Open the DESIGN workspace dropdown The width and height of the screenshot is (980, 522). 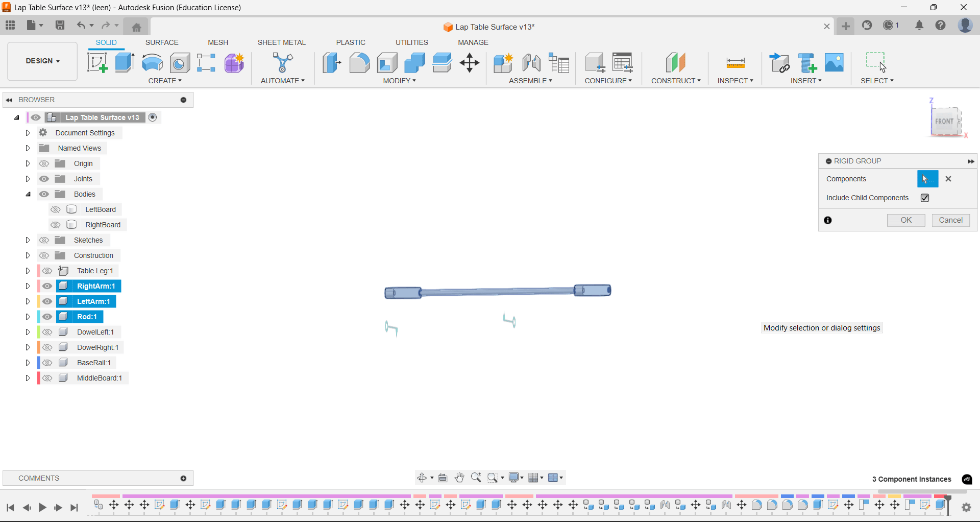tap(42, 61)
